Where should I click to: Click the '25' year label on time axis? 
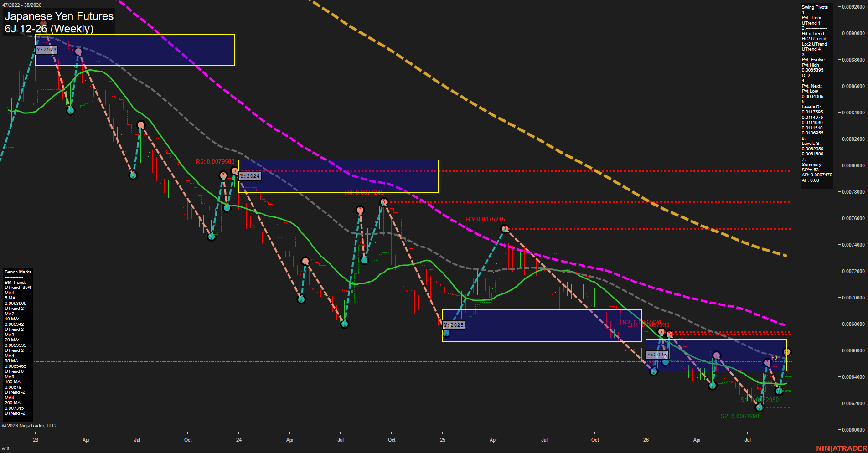(x=443, y=440)
